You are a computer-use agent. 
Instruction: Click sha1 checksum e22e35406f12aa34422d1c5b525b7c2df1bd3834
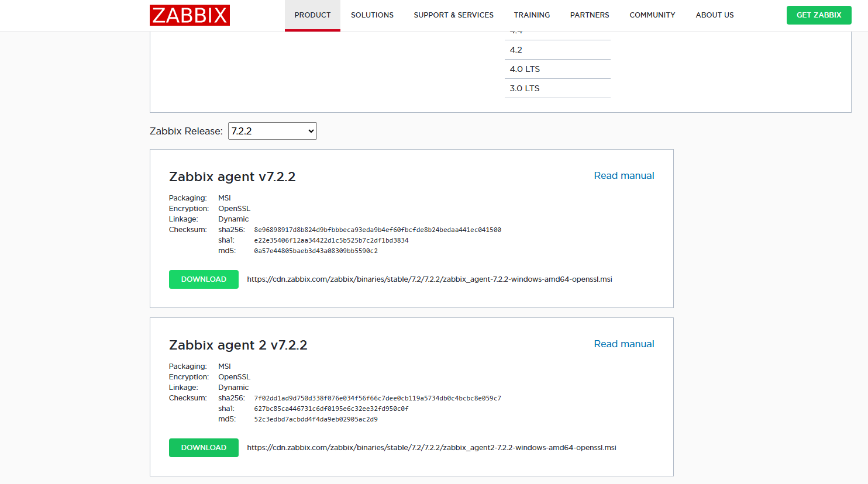tap(331, 240)
